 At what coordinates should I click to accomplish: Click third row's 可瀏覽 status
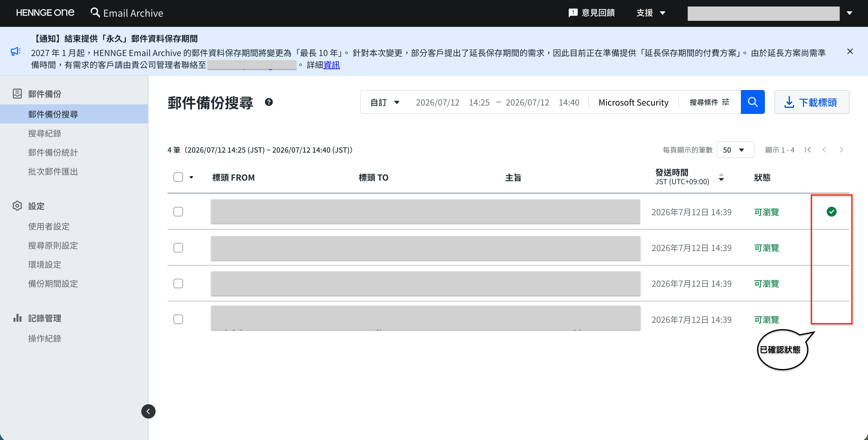[x=766, y=283]
